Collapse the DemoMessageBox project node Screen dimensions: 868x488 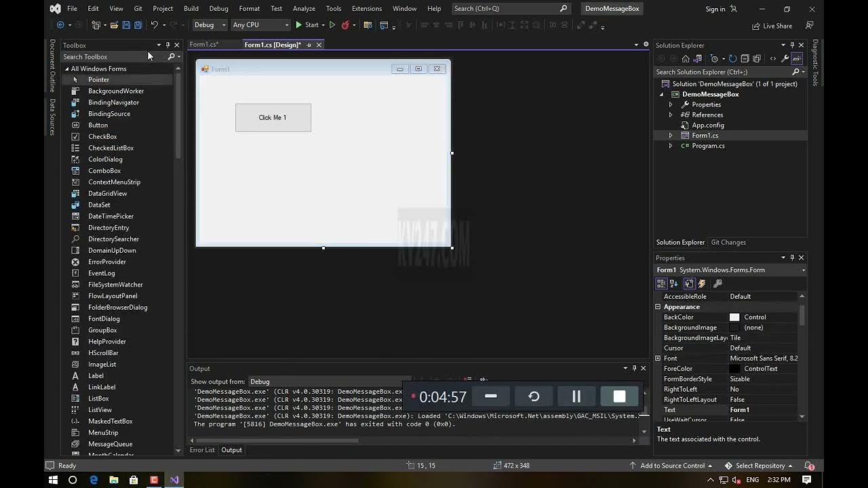pos(662,94)
